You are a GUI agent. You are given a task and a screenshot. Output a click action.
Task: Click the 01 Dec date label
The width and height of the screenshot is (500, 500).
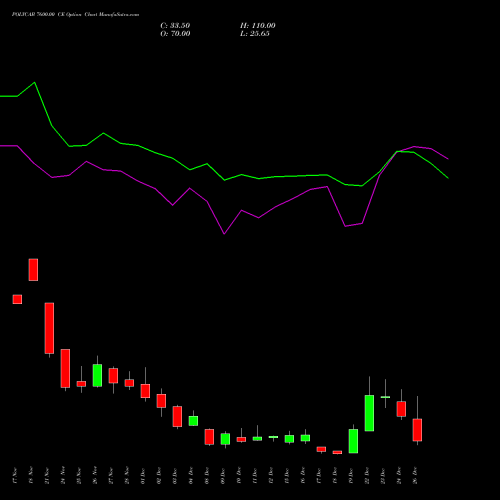point(143,476)
